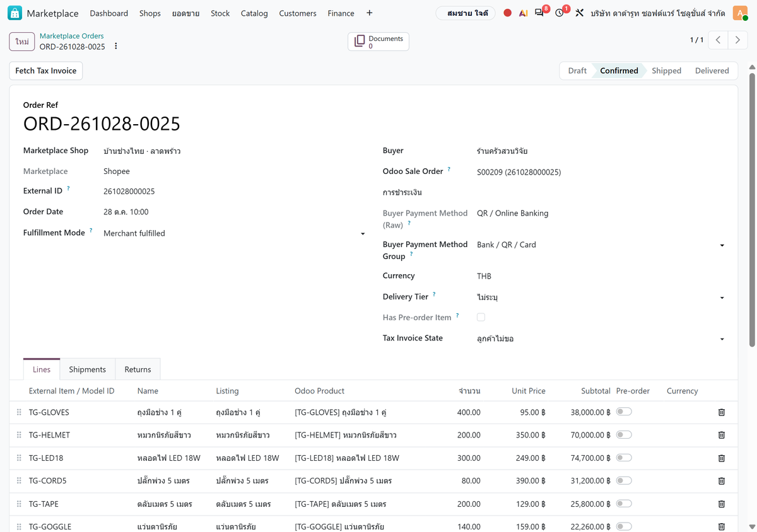Open the Marketplace app home icon
The height and width of the screenshot is (532, 757).
pos(15,13)
